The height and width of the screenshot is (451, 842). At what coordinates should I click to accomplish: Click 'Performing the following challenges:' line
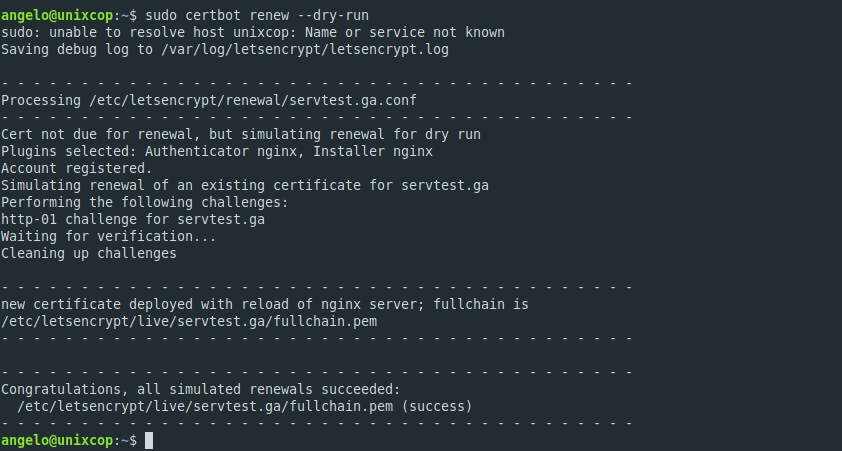click(145, 202)
